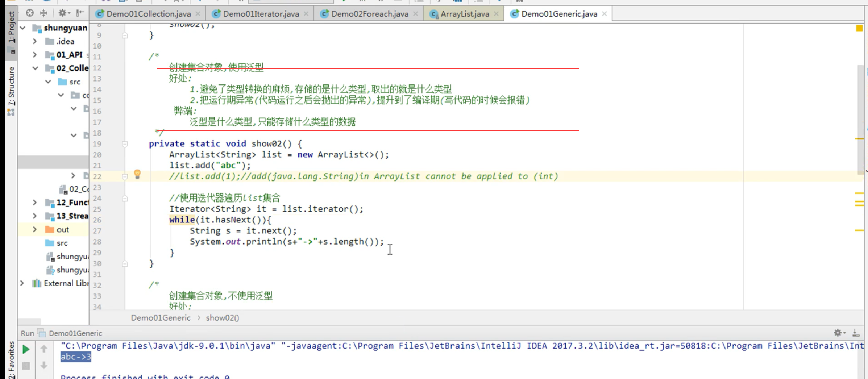Click the Demo01Generic icon in Run header
868x379 pixels.
(x=42, y=333)
